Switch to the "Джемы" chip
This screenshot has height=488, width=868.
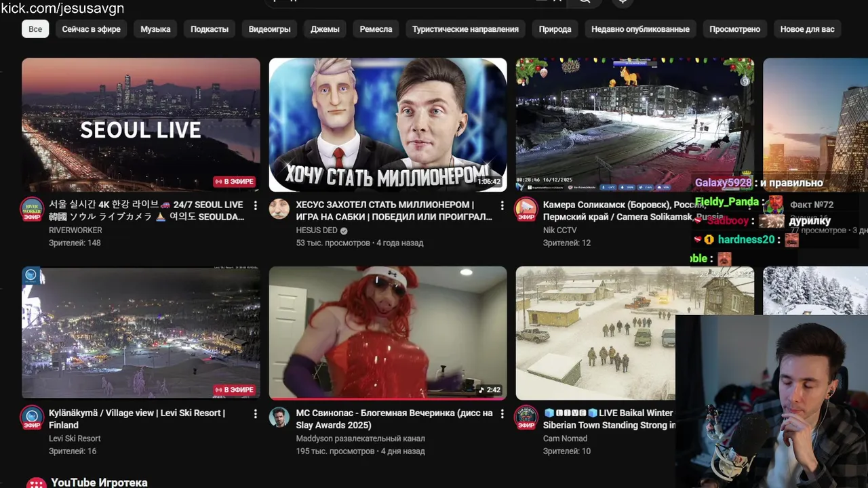point(325,29)
